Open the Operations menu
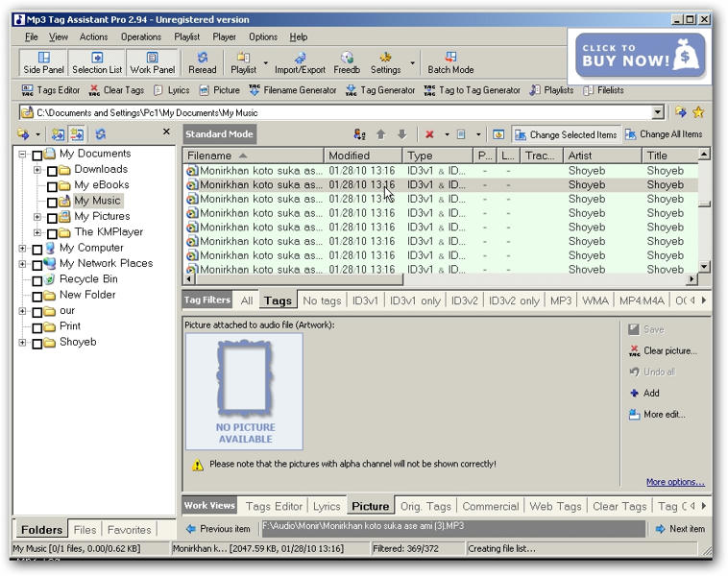Viewport: 728px width, 576px height. pyautogui.click(x=140, y=36)
